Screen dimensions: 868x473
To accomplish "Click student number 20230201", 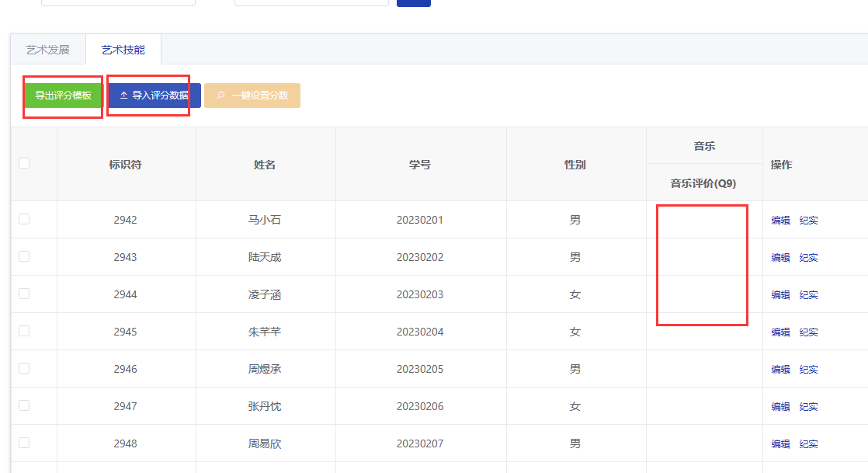I will point(419,220).
